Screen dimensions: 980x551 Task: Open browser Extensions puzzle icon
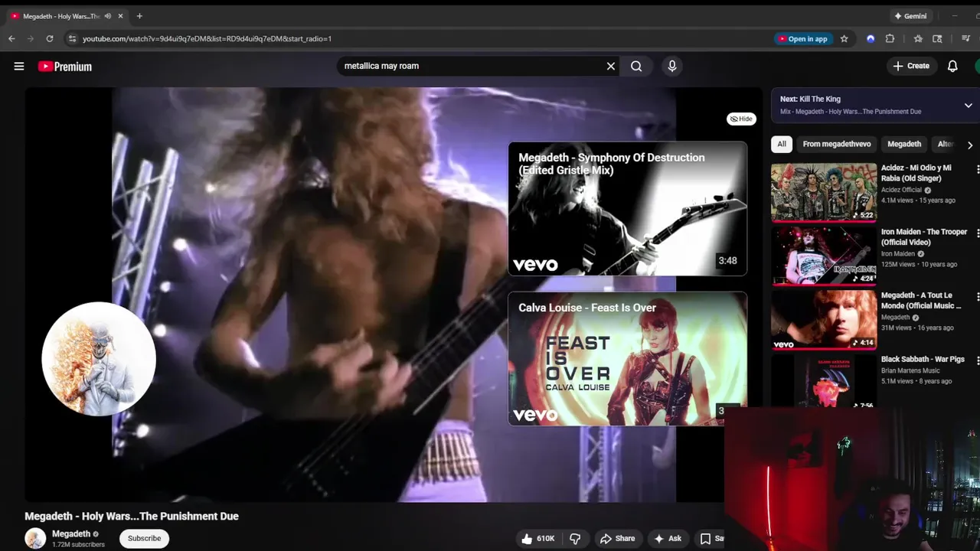[890, 38]
